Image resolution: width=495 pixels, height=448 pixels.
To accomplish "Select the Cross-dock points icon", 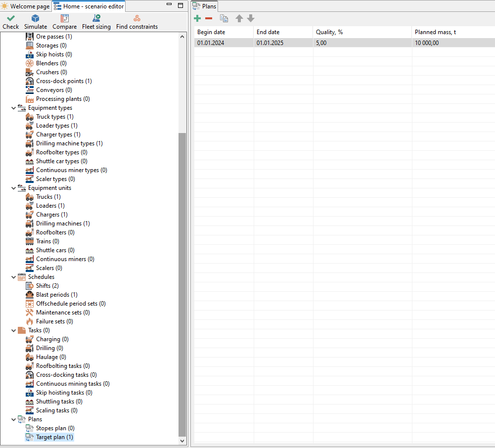I will pos(30,81).
